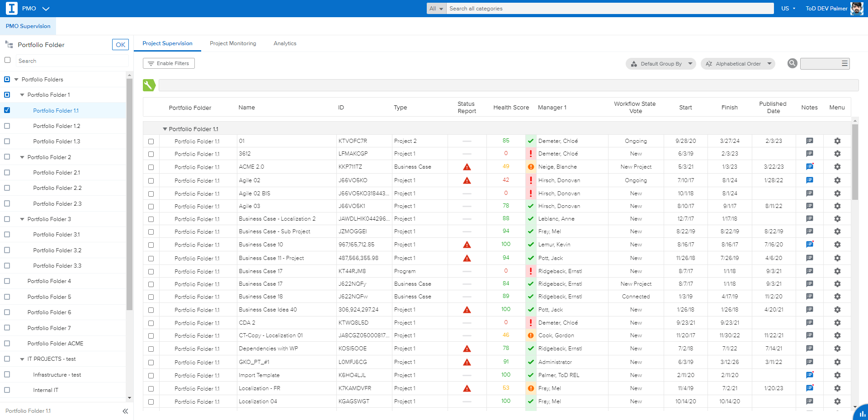Click the green wrench configuration icon
Image resolution: width=868 pixels, height=420 pixels.
[x=149, y=85]
